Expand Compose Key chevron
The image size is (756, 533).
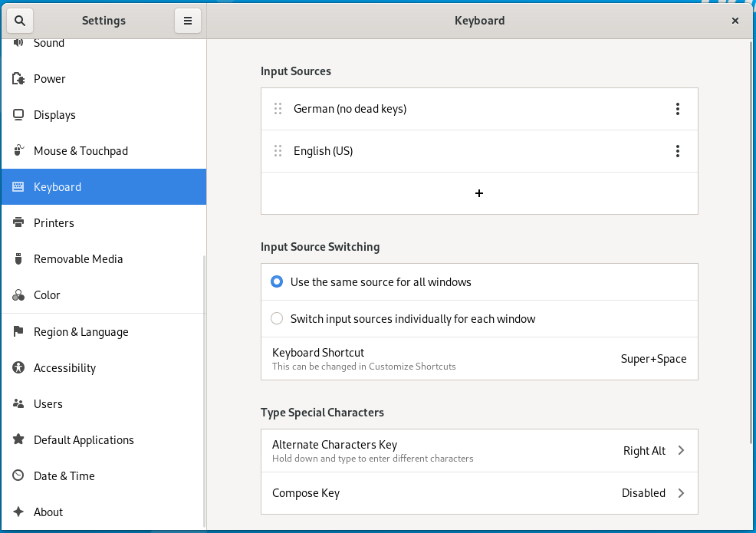(x=682, y=493)
